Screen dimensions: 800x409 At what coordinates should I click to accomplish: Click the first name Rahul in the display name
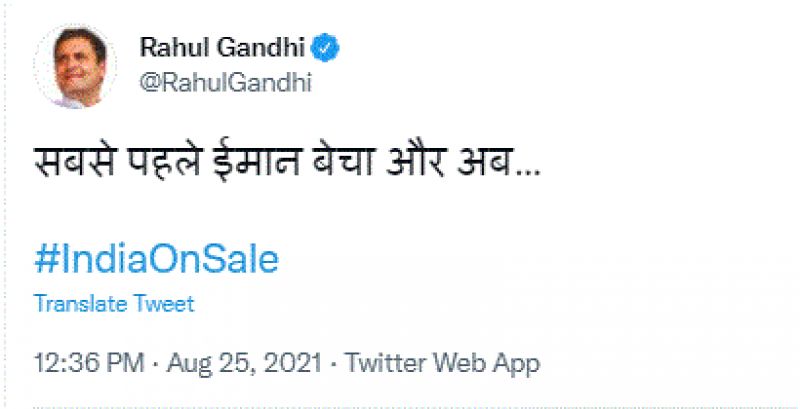tap(170, 47)
